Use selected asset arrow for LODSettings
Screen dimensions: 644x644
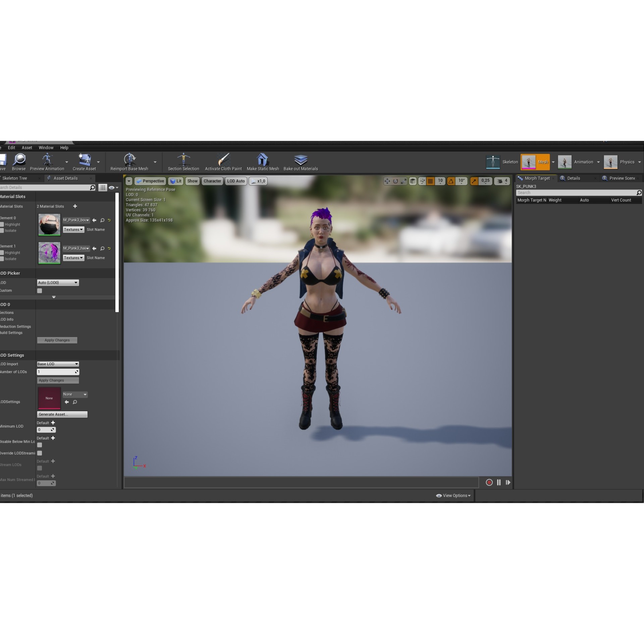pyautogui.click(x=67, y=402)
